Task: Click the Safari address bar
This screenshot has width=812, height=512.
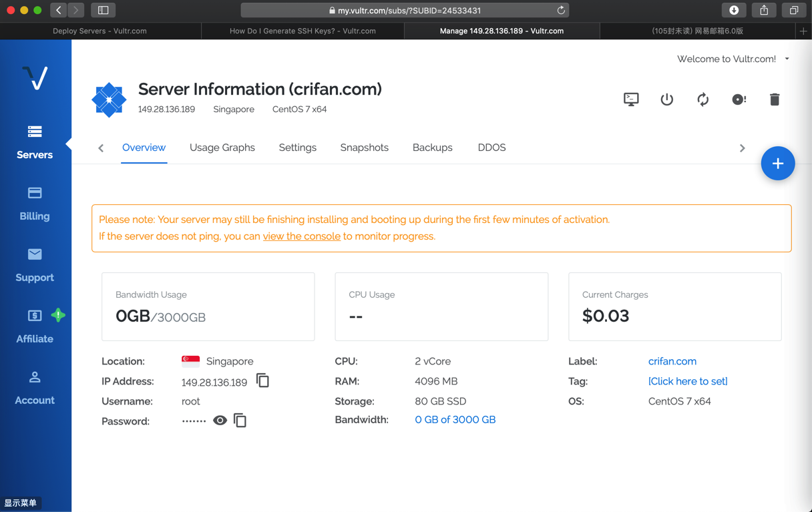Action: 405,10
